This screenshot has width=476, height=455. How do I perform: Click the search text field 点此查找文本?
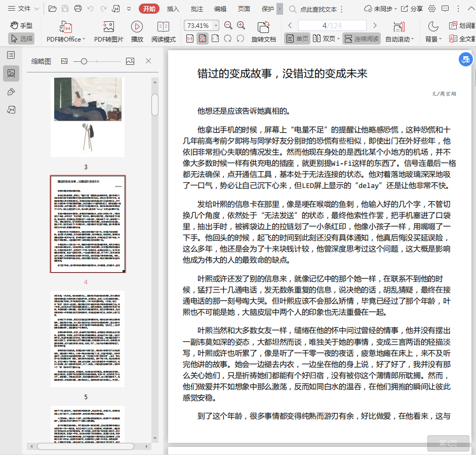(318, 9)
